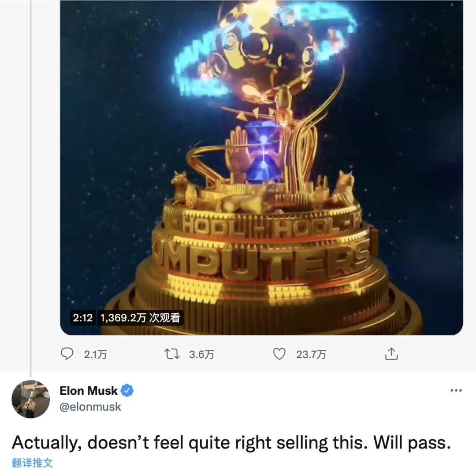Select the "Will pass." tweet text
This screenshot has width=476, height=471.
pos(412,443)
